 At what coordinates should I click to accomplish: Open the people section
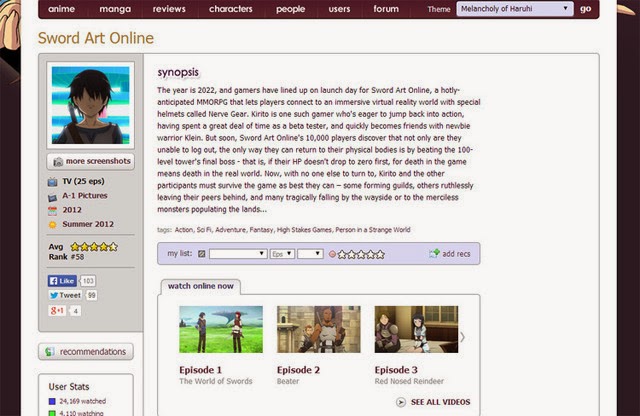(x=290, y=9)
